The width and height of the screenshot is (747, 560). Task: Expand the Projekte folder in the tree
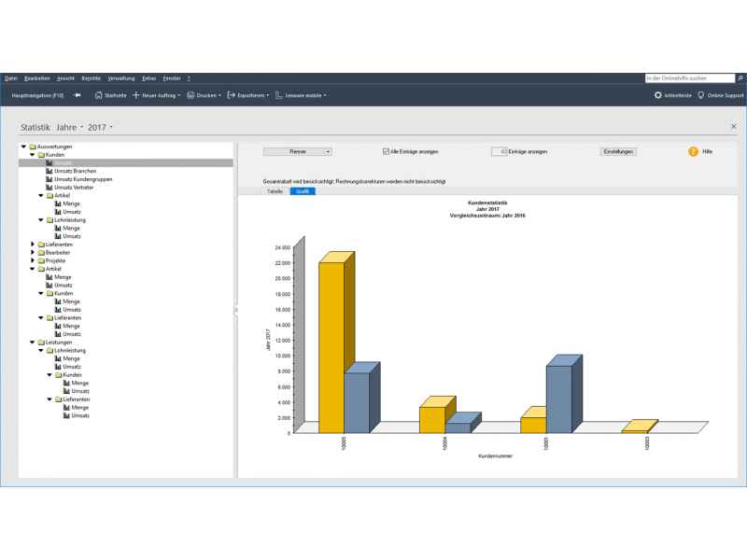33,260
